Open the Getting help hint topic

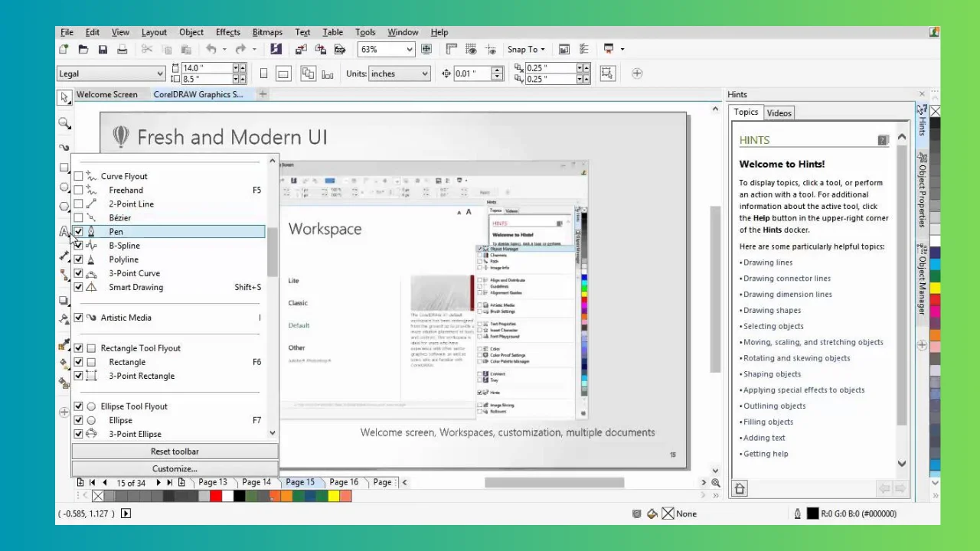(766, 454)
